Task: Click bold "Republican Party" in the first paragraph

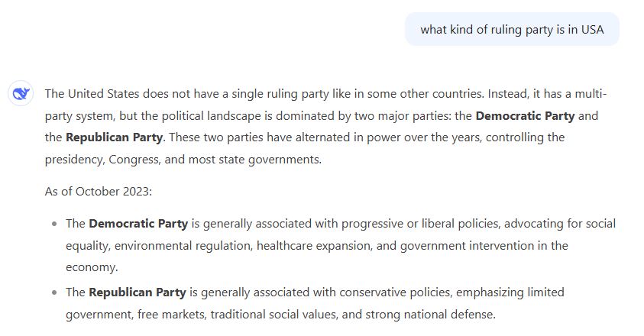Action: click(114, 137)
